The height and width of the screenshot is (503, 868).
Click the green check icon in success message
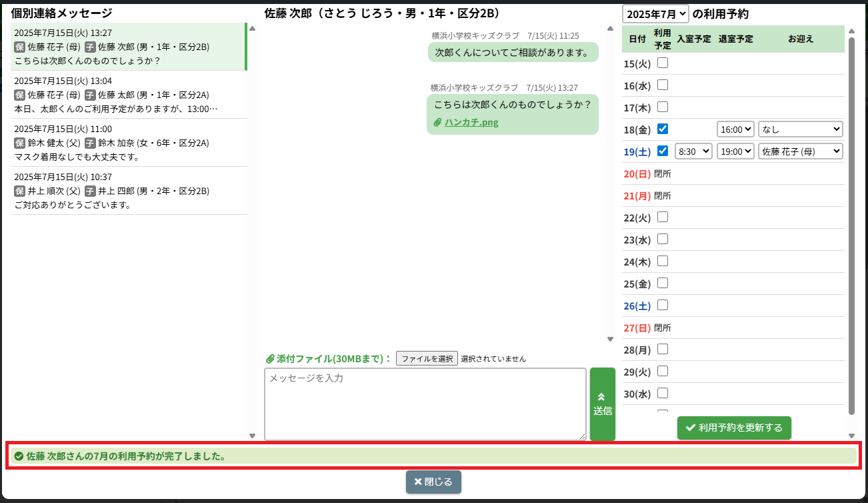pos(19,456)
